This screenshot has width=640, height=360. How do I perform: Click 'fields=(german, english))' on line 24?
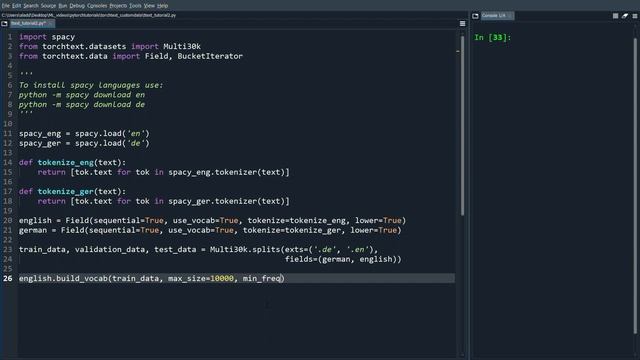pyautogui.click(x=343, y=259)
